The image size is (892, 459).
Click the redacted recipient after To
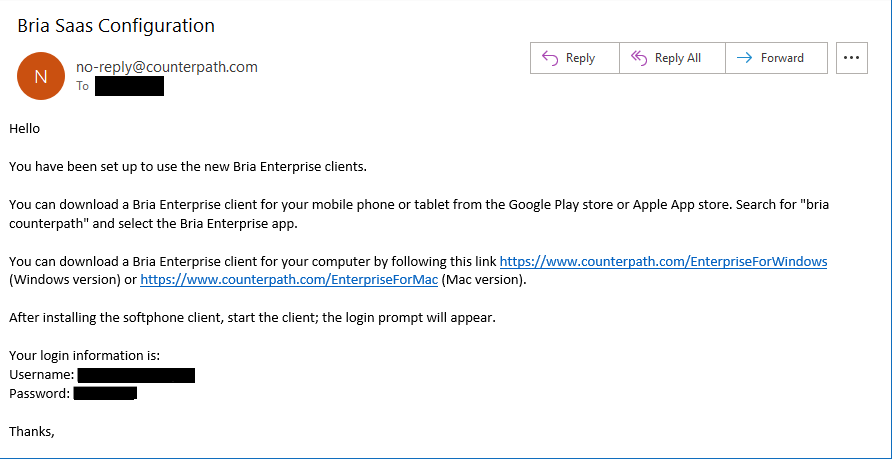[x=129, y=86]
